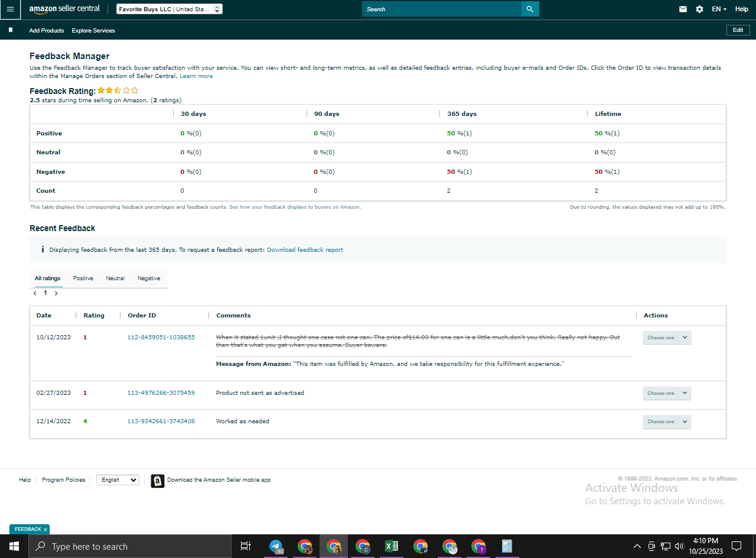756x558 pixels.
Task: Click the 'Feedback Manager' heading
Action: 70,56
